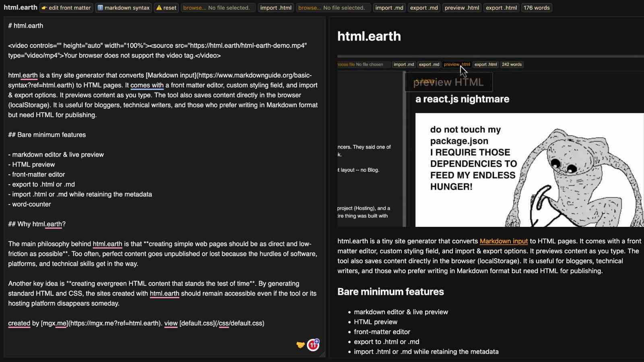Export the page as .html
Viewport: 644px width, 362px height.
click(x=501, y=8)
